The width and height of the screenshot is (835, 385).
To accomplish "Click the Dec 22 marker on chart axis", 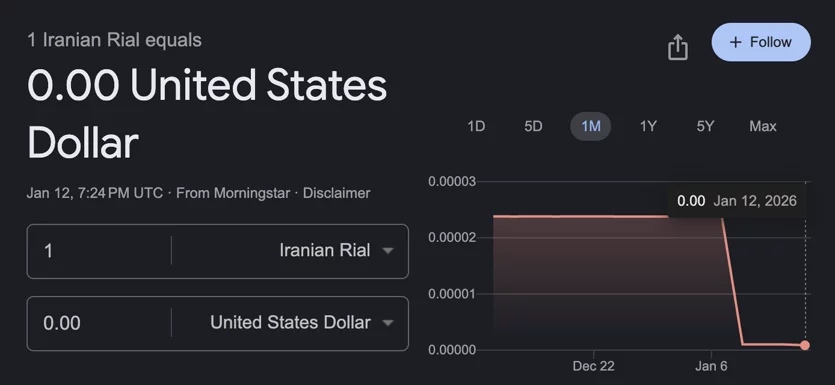I will tap(593, 366).
